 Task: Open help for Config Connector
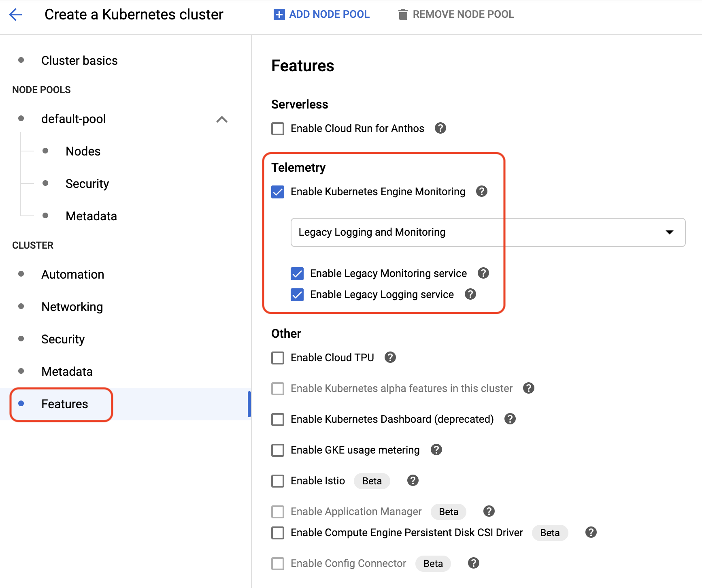pos(473,563)
